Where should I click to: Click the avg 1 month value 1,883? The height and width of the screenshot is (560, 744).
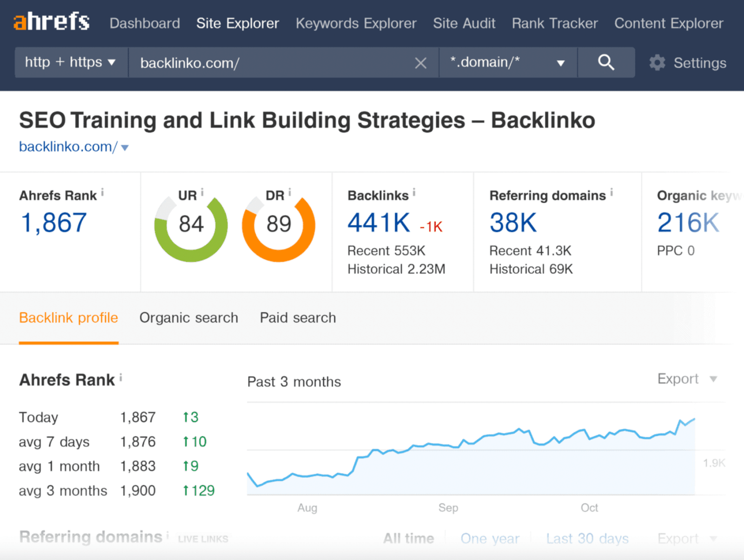coord(138,466)
